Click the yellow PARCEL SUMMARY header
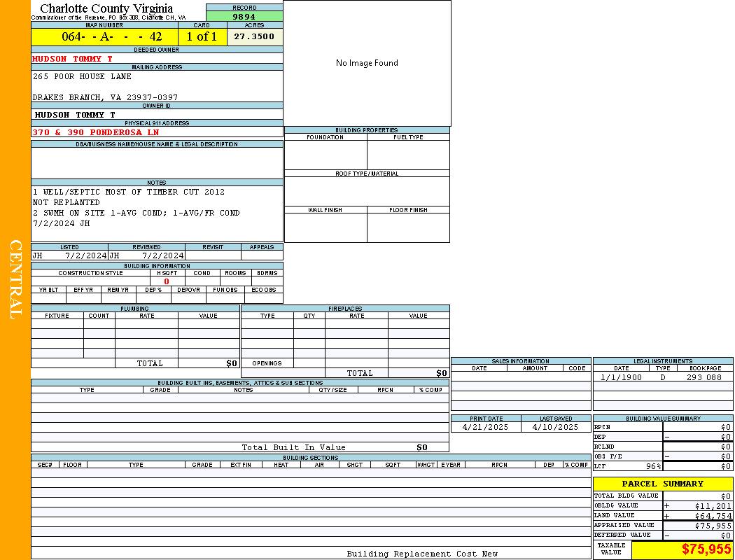Image resolution: width=735 pixels, height=560 pixels. coord(662,484)
